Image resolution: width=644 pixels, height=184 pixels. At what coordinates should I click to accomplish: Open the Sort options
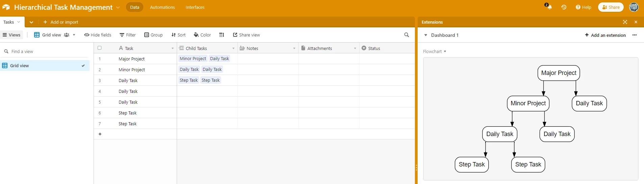pos(178,35)
